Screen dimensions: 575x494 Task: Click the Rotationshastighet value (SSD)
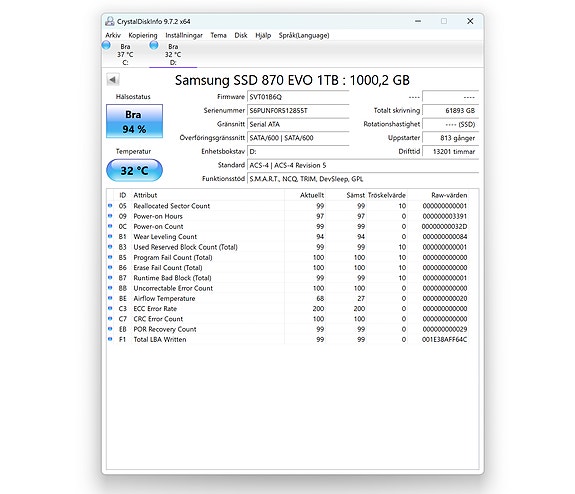pyautogui.click(x=450, y=124)
